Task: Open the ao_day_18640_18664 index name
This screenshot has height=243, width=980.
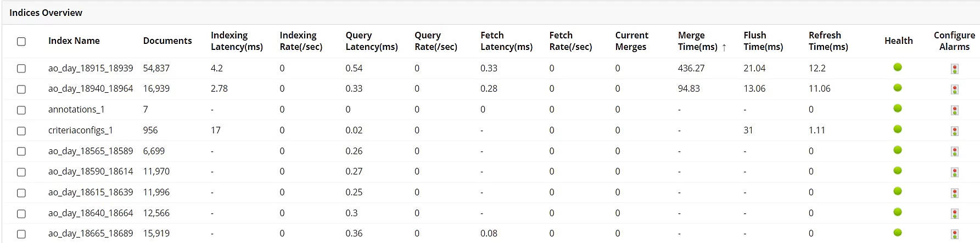Action: pos(91,213)
